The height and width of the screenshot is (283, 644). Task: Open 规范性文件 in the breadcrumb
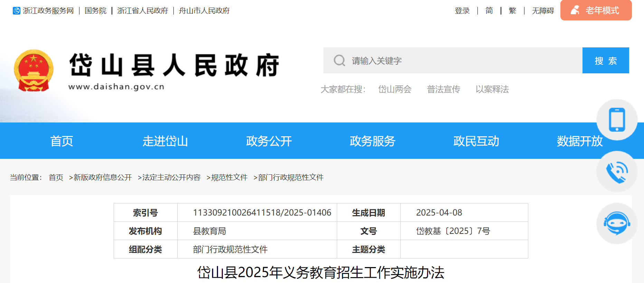[x=229, y=177]
